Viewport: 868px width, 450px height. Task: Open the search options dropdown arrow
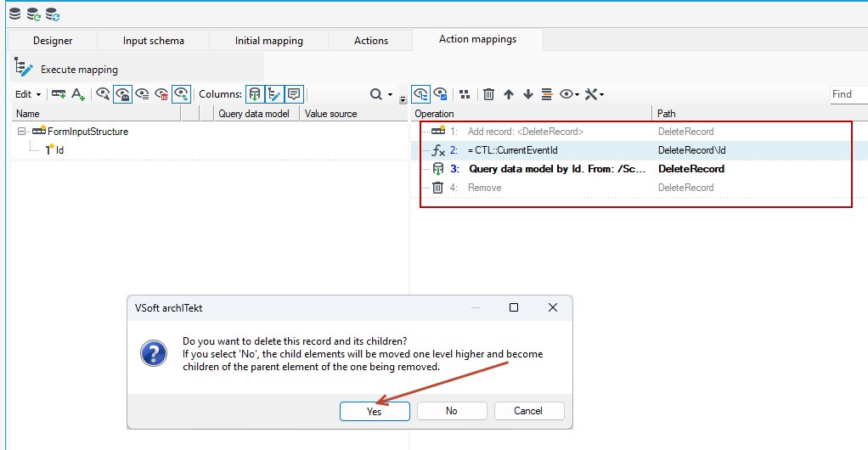point(391,94)
